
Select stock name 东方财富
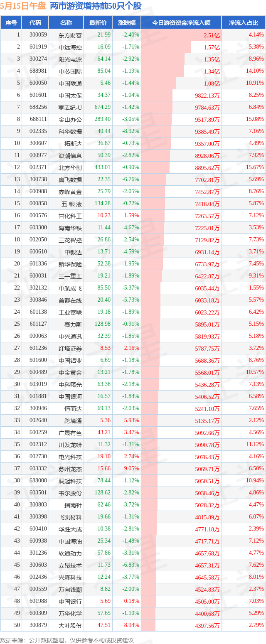[70, 35]
